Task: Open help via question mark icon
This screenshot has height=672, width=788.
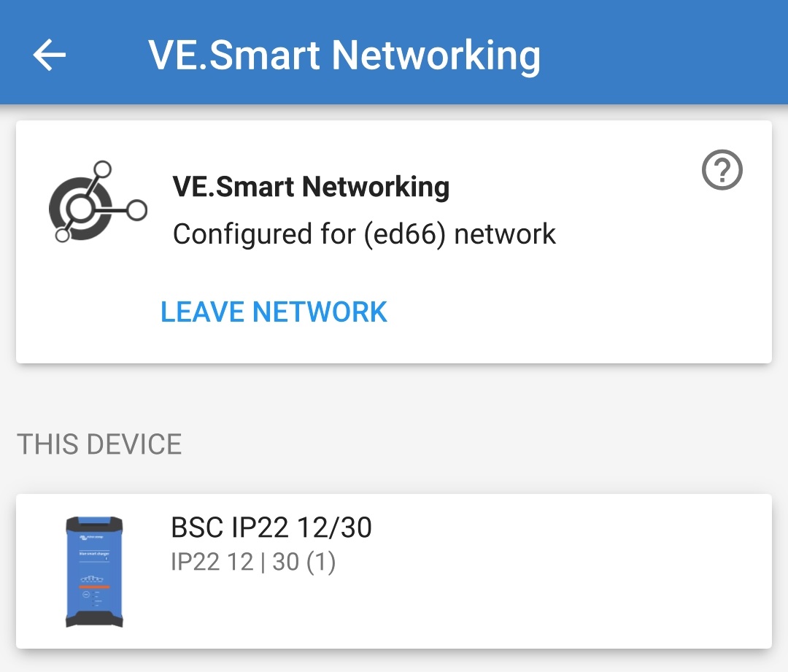Action: (722, 171)
